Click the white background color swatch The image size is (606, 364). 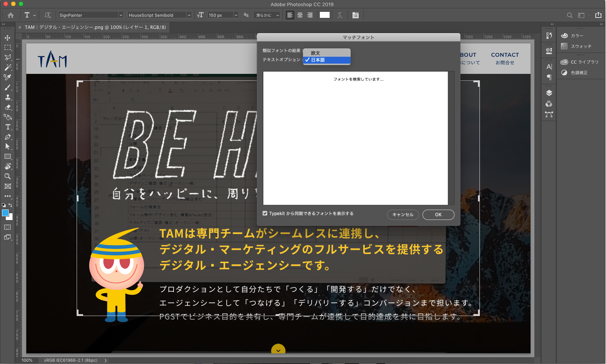11,217
